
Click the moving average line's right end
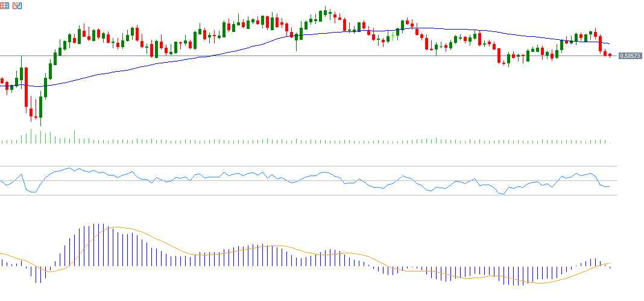[609, 44]
